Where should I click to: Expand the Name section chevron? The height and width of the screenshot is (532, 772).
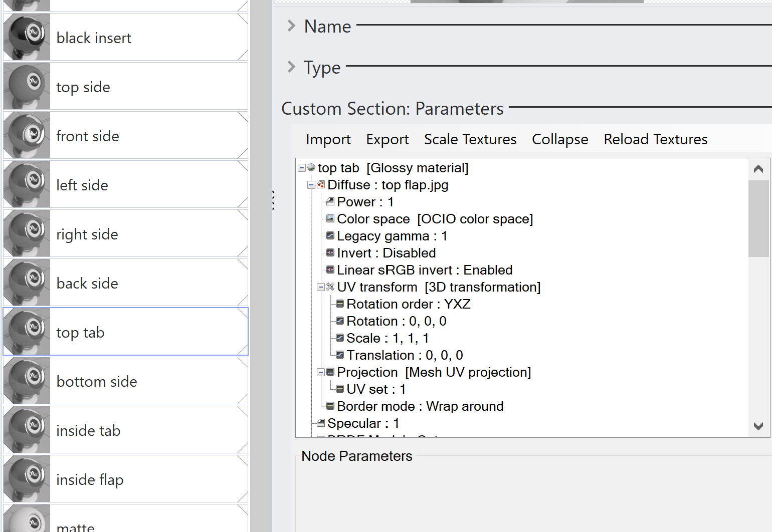(291, 26)
